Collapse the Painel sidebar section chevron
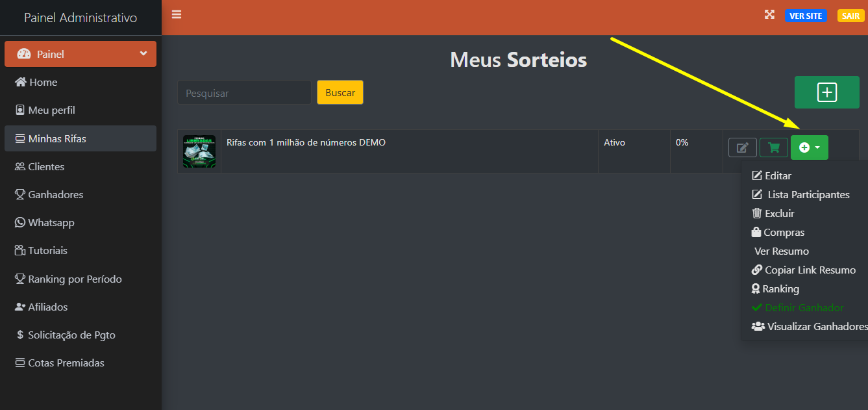 tap(143, 54)
